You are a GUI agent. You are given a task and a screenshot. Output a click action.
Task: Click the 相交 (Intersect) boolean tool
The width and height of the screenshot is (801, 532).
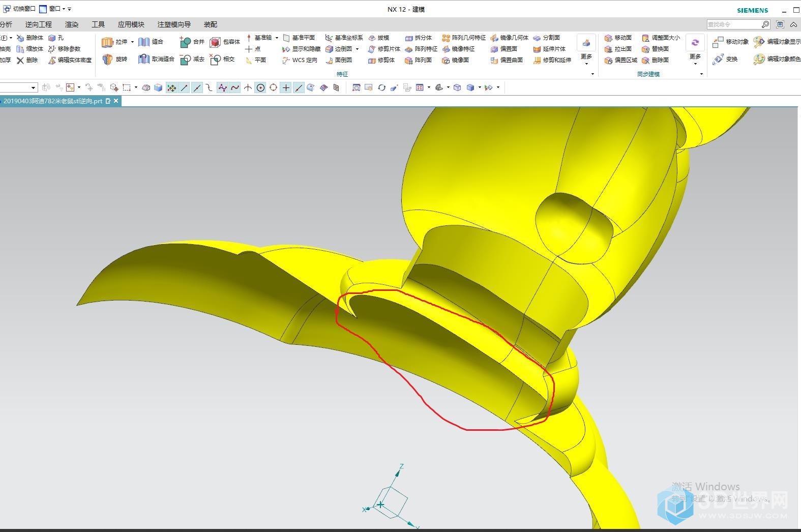(223, 60)
